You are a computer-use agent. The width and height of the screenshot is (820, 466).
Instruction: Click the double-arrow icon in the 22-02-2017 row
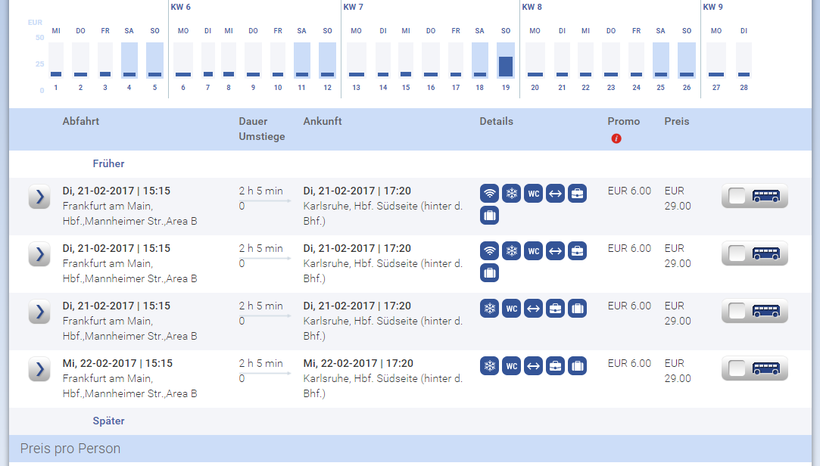[533, 367]
